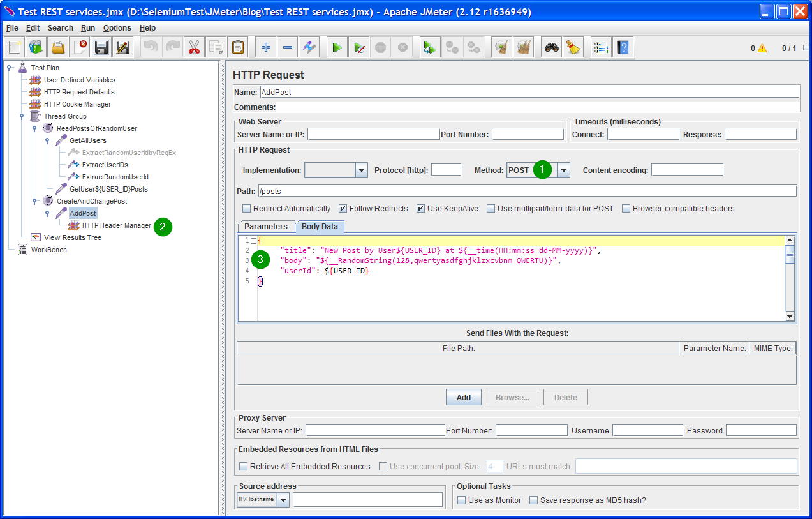This screenshot has width=812, height=519.
Task: Collapse the CreateAndChangePost node
Action: click(x=34, y=201)
